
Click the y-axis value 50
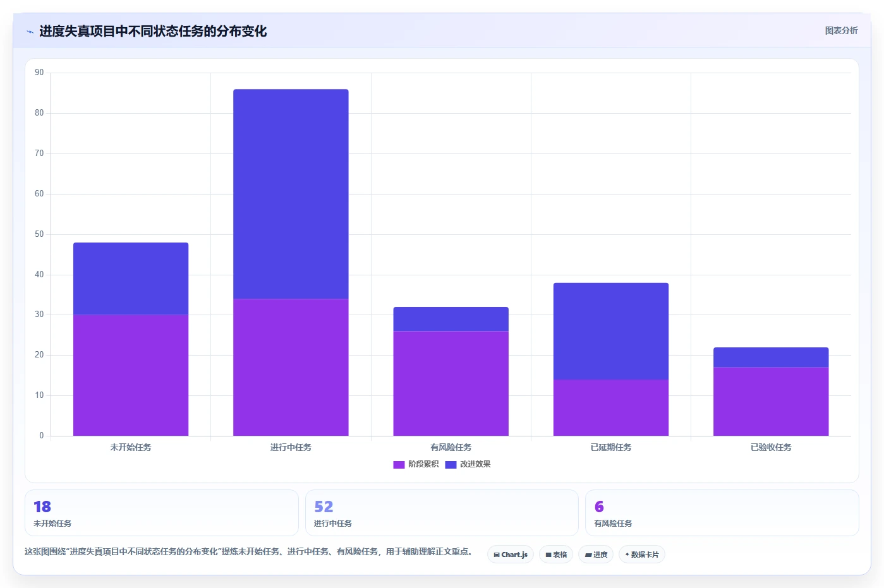pyautogui.click(x=39, y=234)
